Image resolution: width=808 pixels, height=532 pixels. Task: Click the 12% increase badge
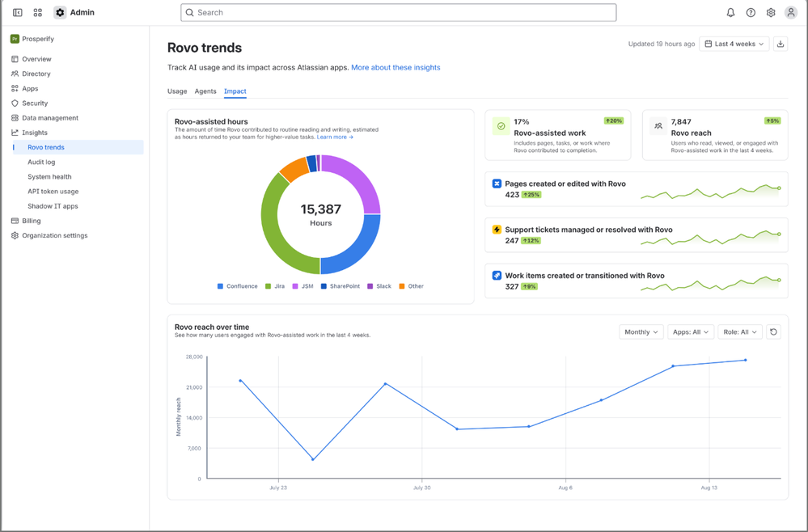tap(531, 240)
